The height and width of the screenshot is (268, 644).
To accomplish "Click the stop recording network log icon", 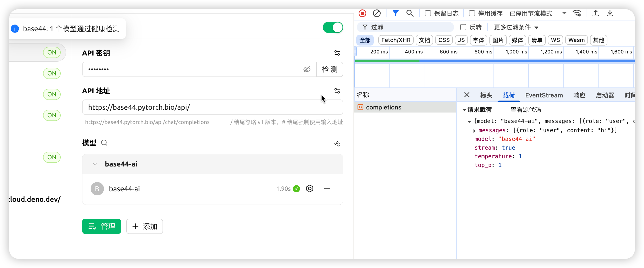I will pyautogui.click(x=362, y=13).
